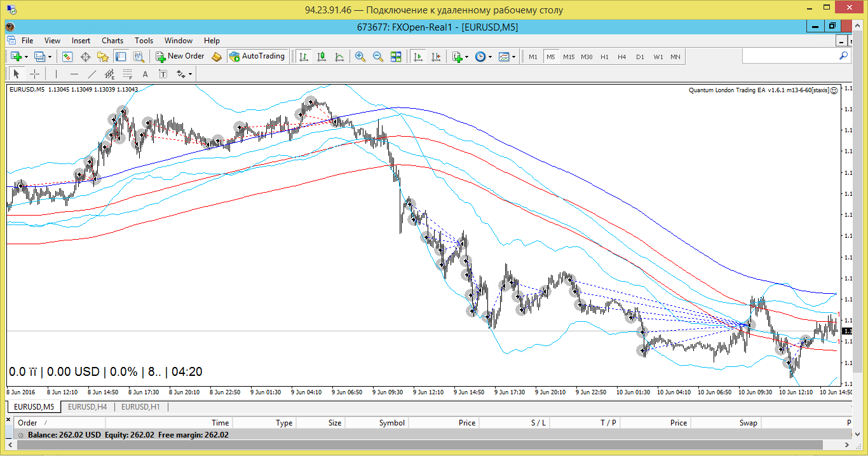Select the crosshair tool
The image size is (868, 456).
pos(35,74)
